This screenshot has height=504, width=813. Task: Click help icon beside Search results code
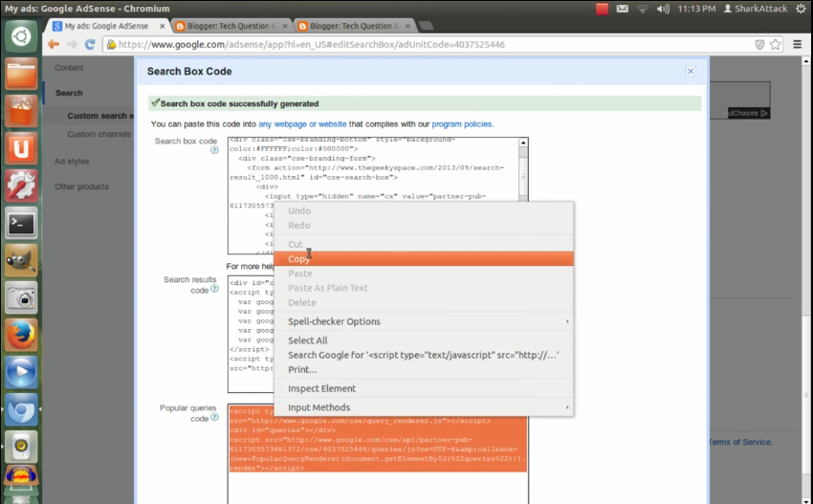click(x=214, y=289)
